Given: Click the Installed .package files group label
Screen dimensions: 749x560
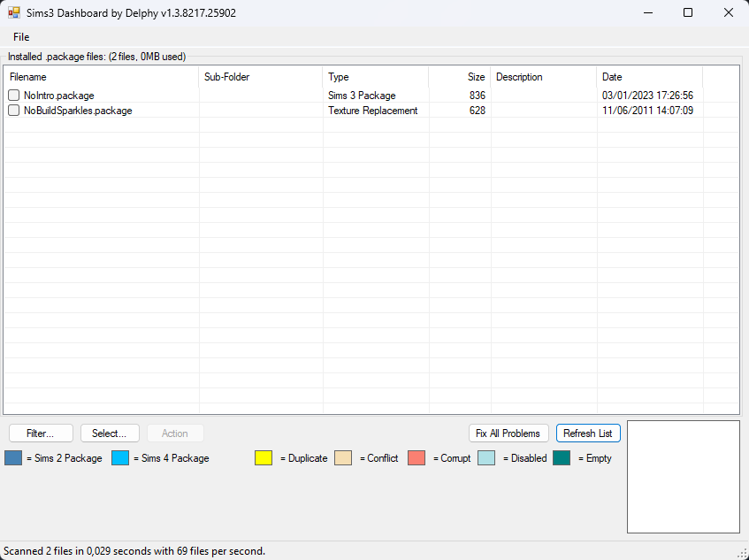Looking at the screenshot, I should point(96,57).
